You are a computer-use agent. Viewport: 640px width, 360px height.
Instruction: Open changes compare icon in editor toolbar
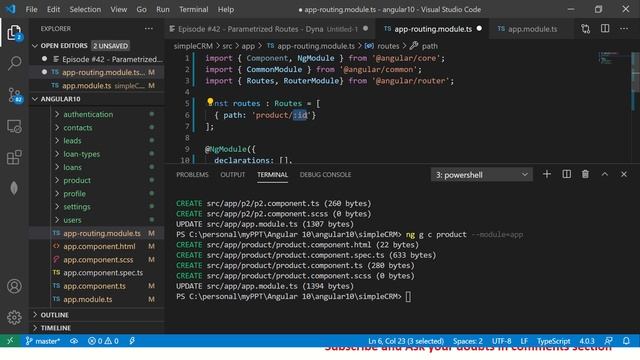(586, 29)
